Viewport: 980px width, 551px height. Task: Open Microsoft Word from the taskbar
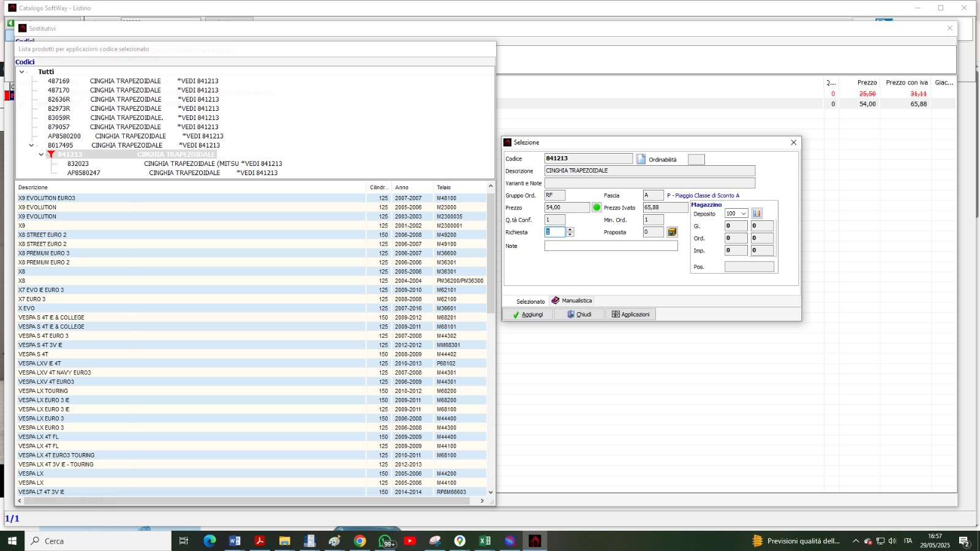pos(235,541)
